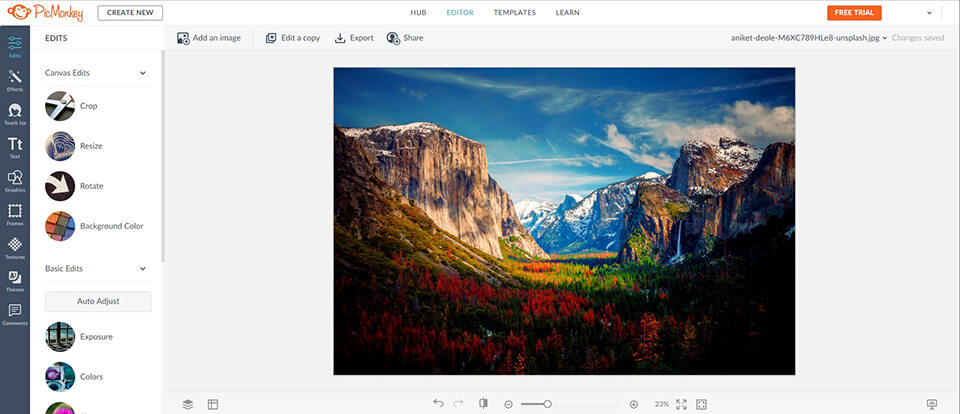Open the Text tool panel
The height and width of the screenshot is (414, 960).
(x=15, y=148)
